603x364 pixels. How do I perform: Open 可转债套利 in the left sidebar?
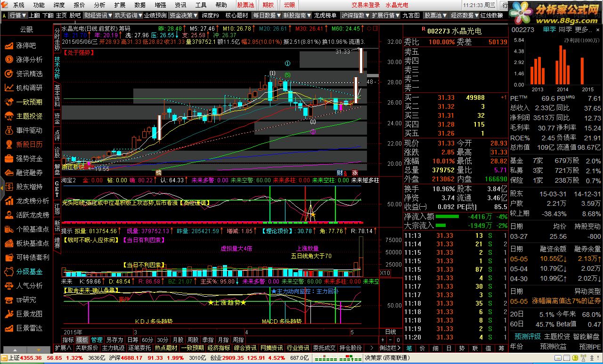point(26,258)
